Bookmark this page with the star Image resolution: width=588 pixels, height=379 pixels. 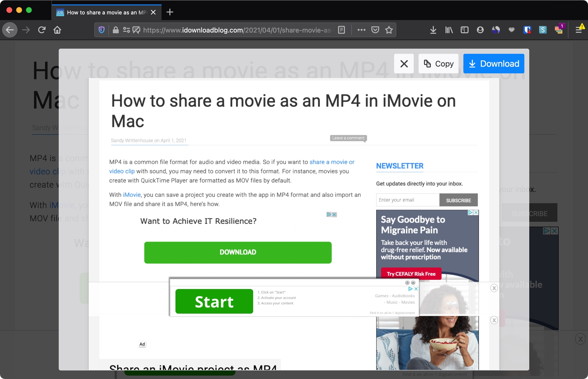tap(389, 30)
